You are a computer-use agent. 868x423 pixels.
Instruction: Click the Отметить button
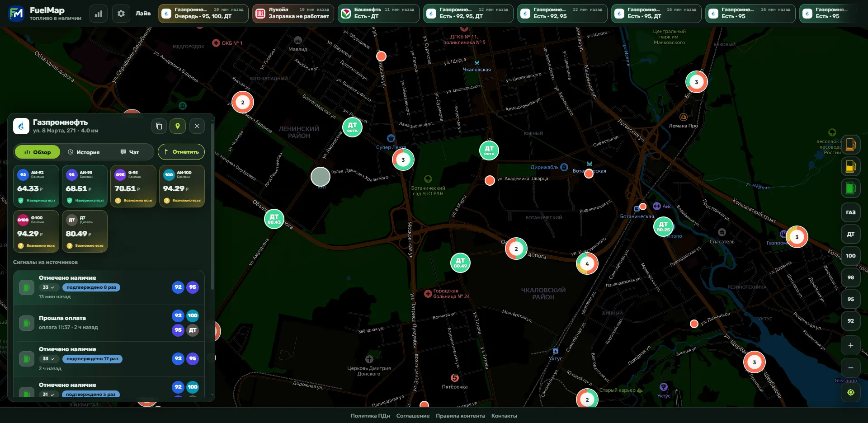click(x=181, y=152)
